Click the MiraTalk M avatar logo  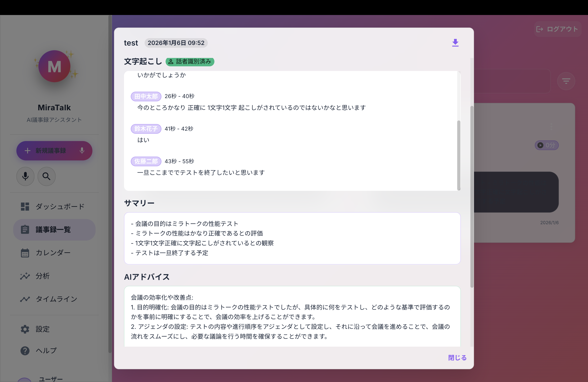[x=54, y=66]
